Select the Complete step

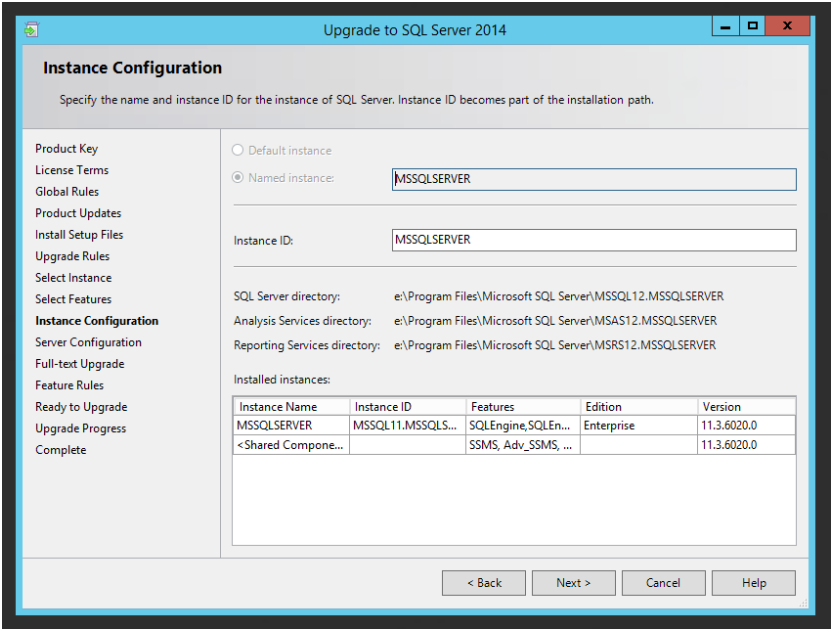tap(61, 450)
